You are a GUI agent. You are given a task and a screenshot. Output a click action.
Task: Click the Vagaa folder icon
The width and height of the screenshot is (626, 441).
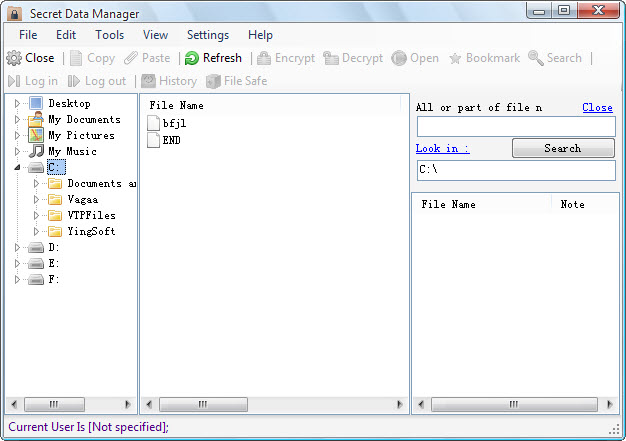coord(55,200)
